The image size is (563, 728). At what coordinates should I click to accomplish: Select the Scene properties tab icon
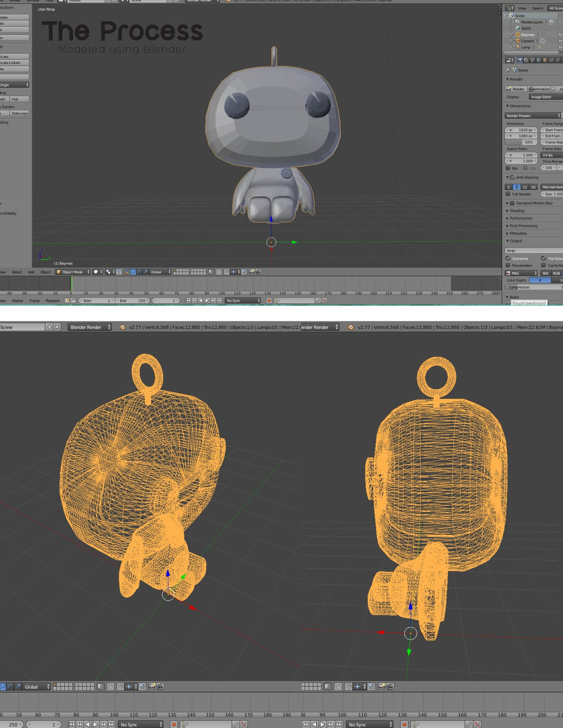click(x=532, y=60)
